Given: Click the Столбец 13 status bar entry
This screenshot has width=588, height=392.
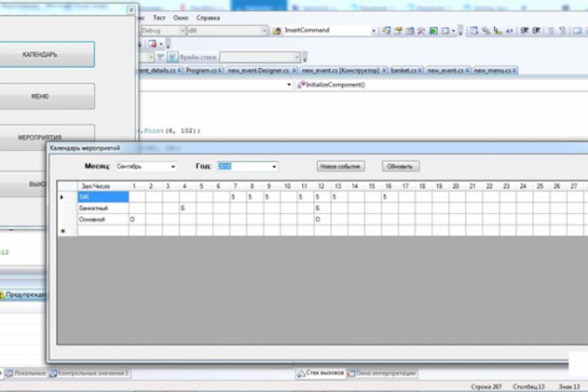Looking at the screenshot, I should tap(528, 387).
